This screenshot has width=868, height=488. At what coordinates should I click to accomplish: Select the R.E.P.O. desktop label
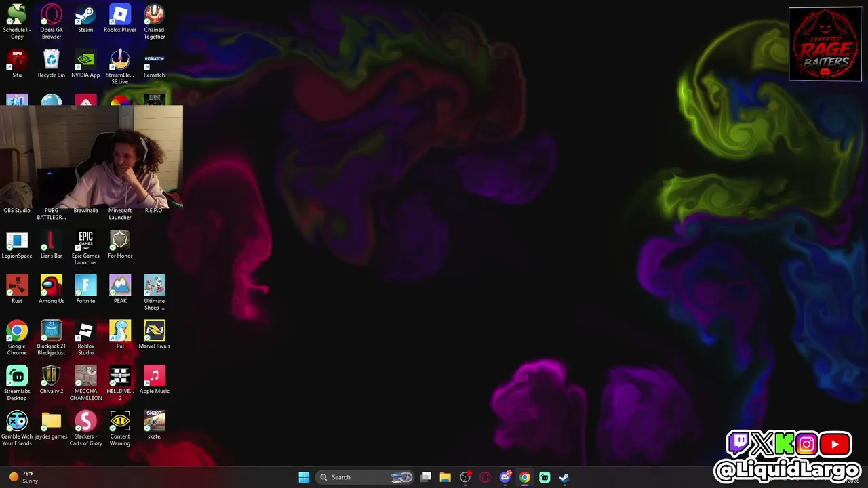pyautogui.click(x=154, y=211)
